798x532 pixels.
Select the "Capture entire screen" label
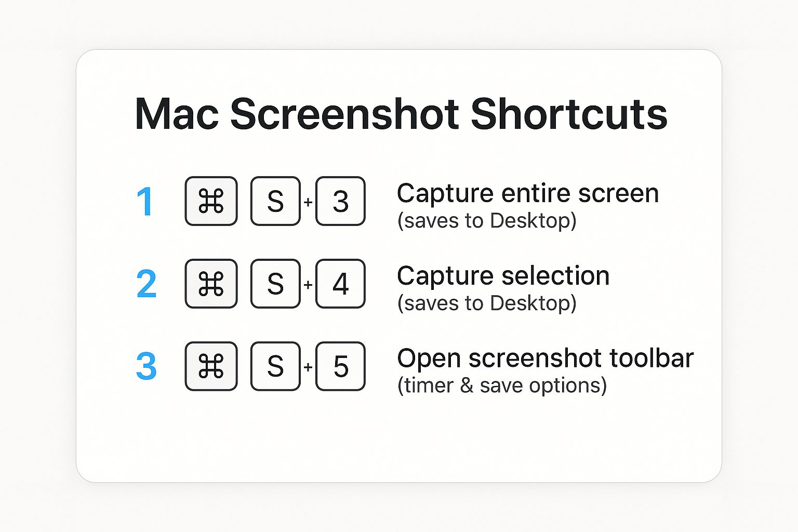click(x=527, y=193)
